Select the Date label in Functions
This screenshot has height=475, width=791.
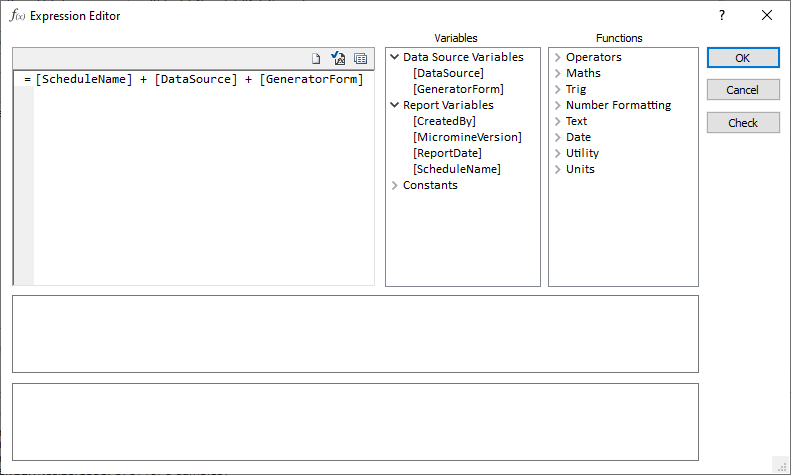tap(578, 137)
